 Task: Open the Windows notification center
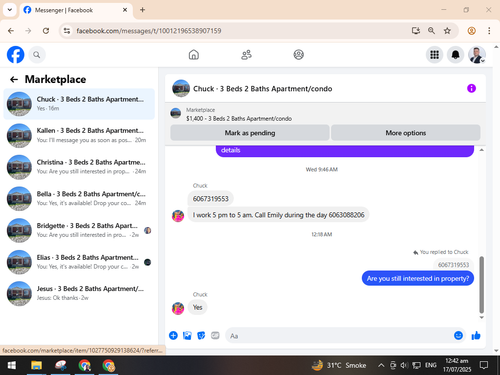[x=484, y=365]
